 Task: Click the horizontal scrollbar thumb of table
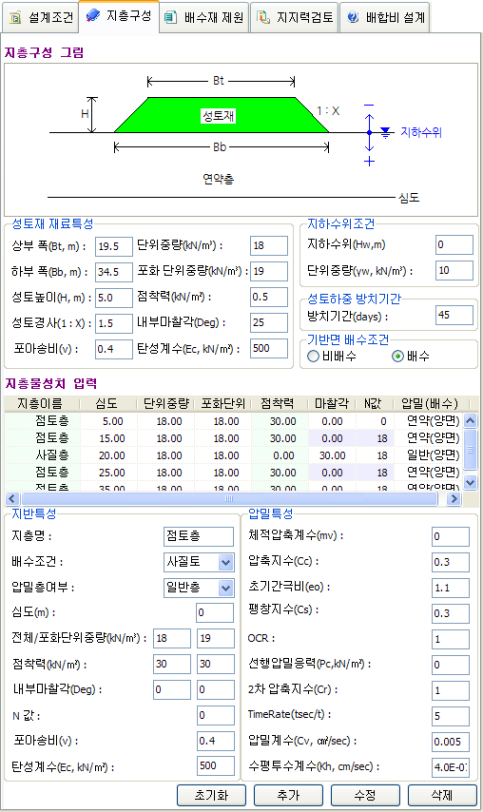click(x=229, y=499)
